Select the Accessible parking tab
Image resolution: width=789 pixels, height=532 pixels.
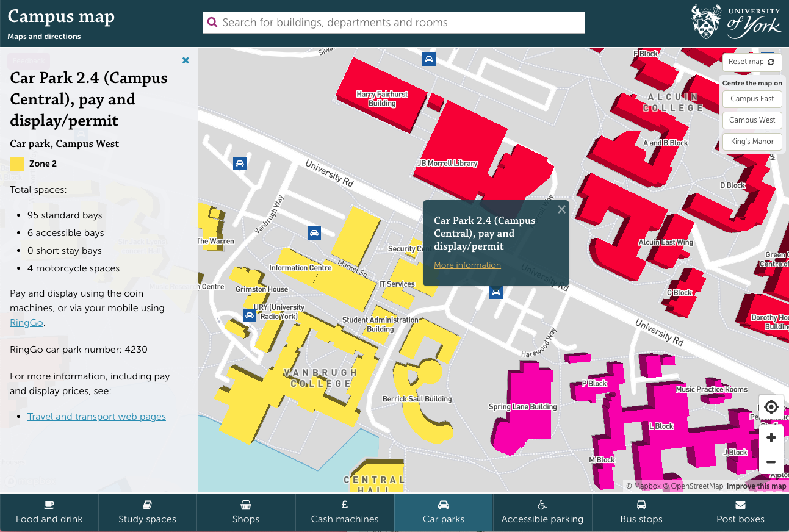tap(542, 512)
